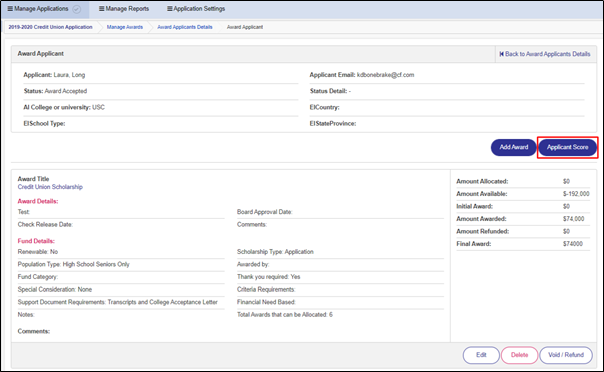Delete the award using Delete button

519,355
